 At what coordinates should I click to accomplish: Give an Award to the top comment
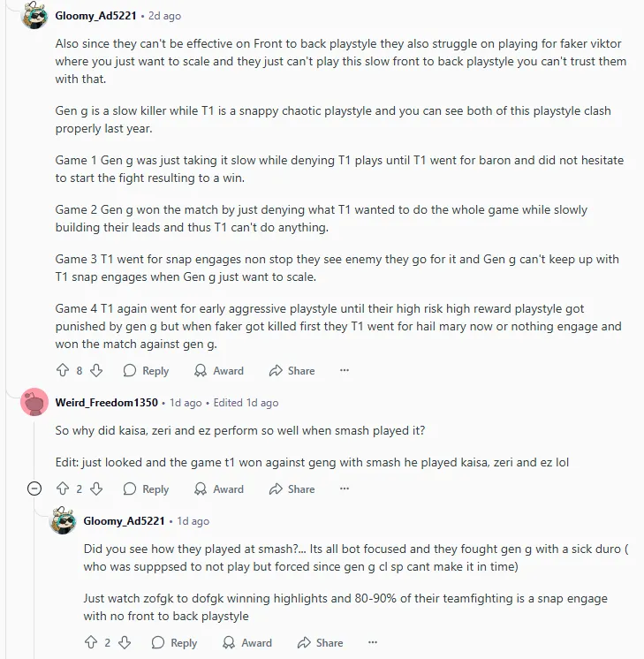click(x=219, y=371)
